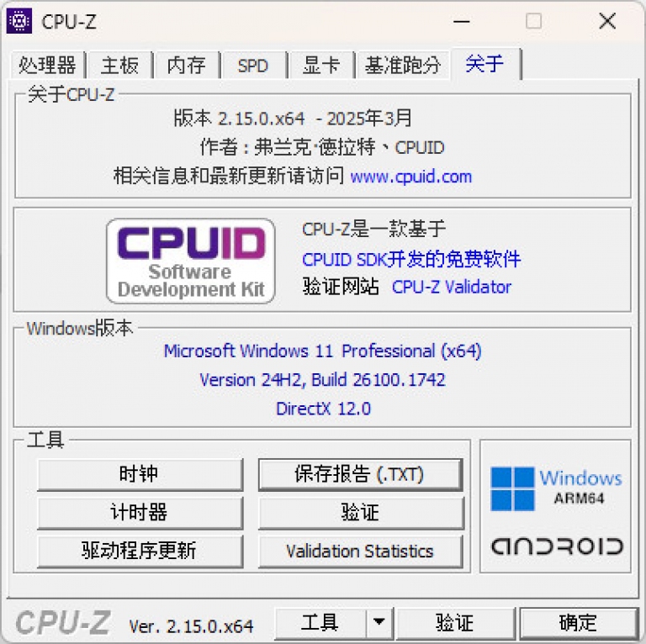
Task: Click the CPUID Software Development Kit logo
Action: tap(190, 261)
